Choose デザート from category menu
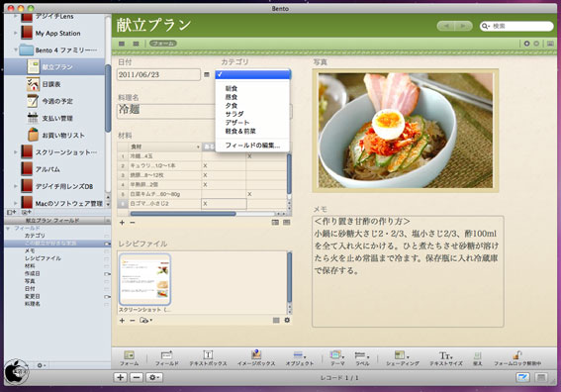This screenshot has height=392, width=561. pos(252,123)
